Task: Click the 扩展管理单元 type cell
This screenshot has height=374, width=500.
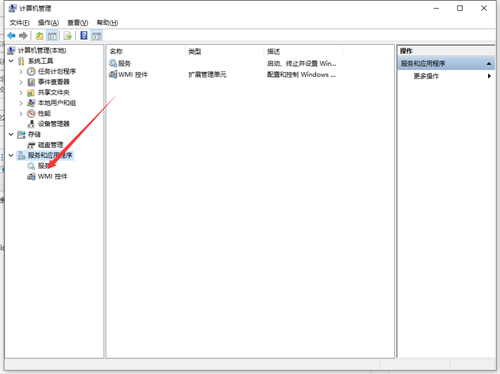Action: click(x=207, y=75)
